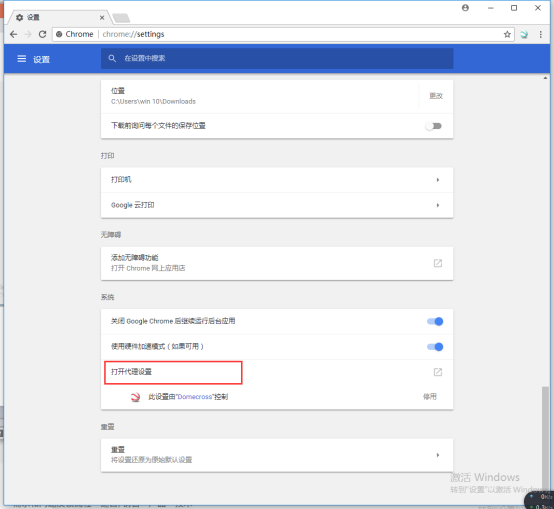This screenshot has width=554, height=509.
Task: Reload the settings page
Action: [x=42, y=34]
